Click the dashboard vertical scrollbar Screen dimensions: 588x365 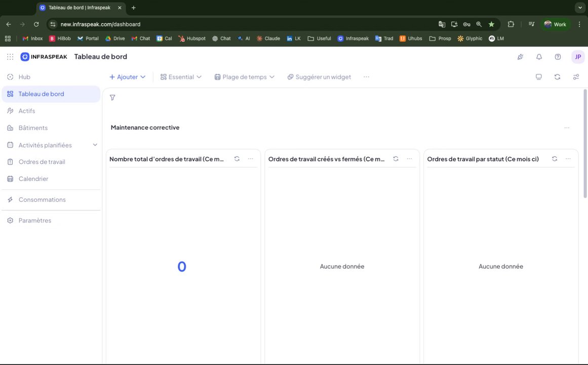(x=585, y=143)
